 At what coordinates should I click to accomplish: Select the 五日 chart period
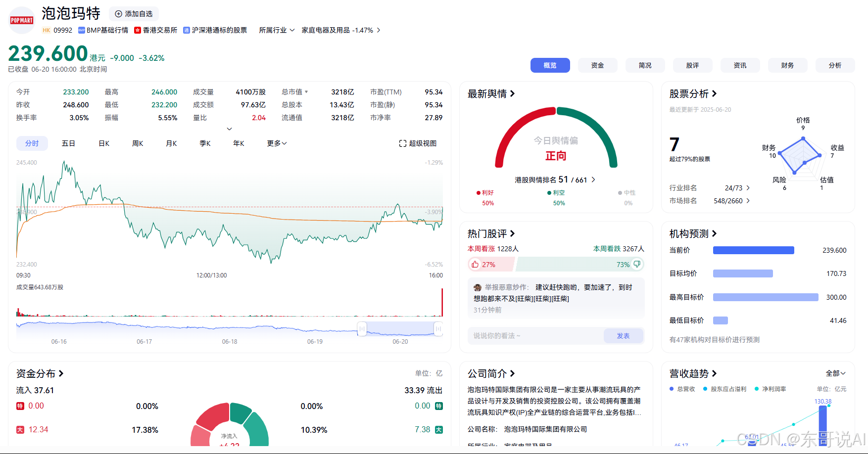[x=68, y=143]
